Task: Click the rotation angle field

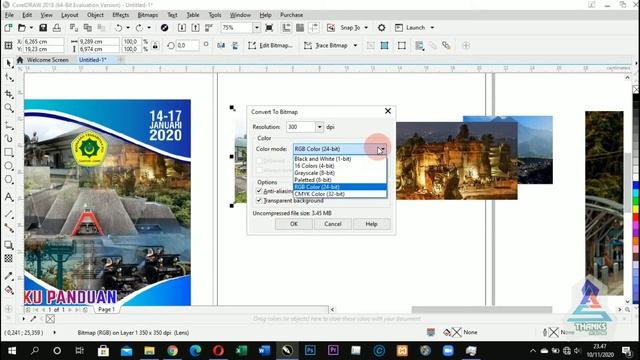Action: click(x=187, y=45)
